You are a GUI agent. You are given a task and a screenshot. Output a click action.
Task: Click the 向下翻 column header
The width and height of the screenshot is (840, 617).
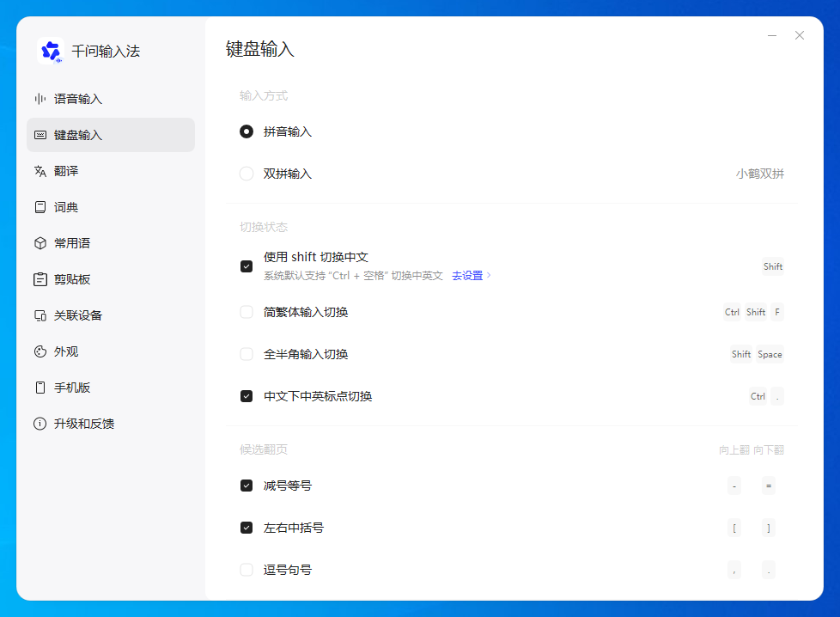(769, 449)
